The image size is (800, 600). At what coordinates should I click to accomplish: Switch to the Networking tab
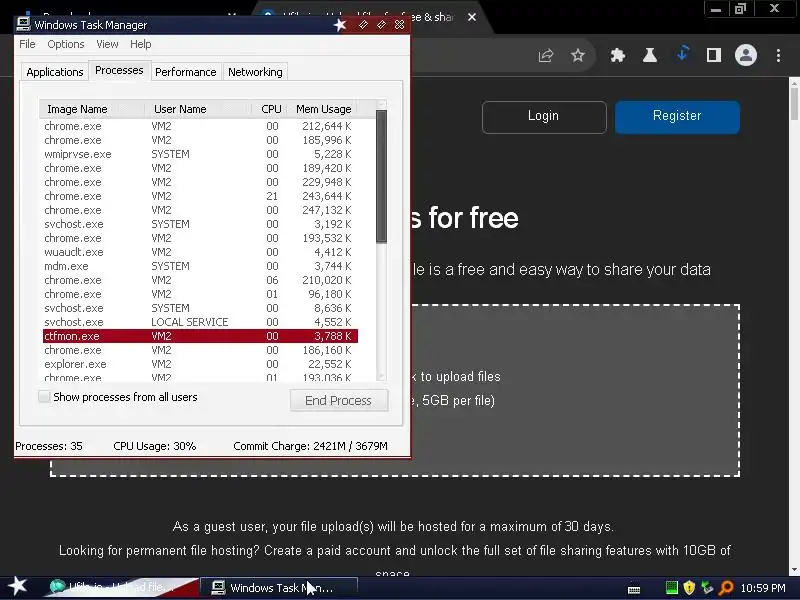tap(255, 72)
